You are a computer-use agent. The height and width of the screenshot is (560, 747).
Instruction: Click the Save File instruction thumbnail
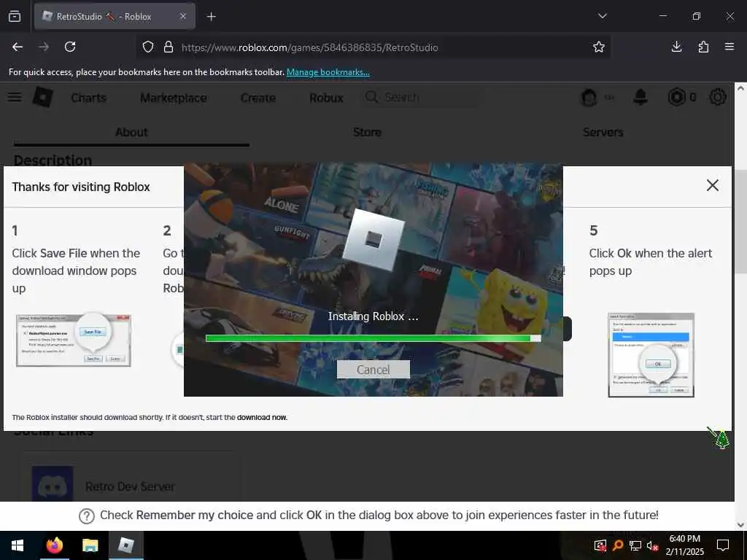[x=74, y=340]
